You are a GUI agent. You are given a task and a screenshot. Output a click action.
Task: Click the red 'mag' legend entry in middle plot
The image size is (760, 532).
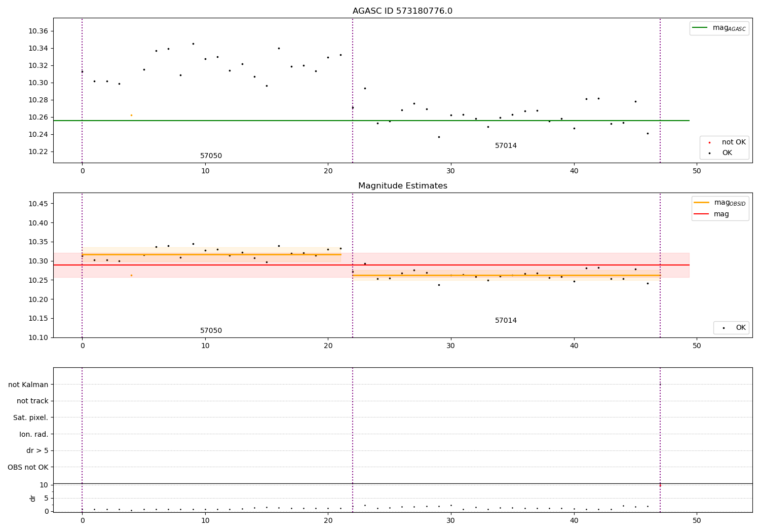pyautogui.click(x=711, y=214)
